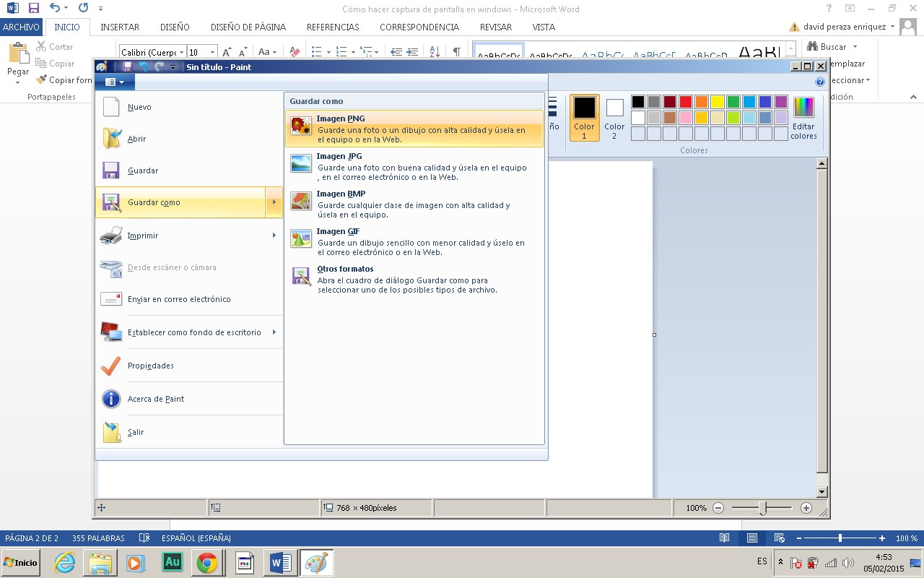Click the Inicio start button
Viewport: 924px width, 578px height.
[20, 562]
